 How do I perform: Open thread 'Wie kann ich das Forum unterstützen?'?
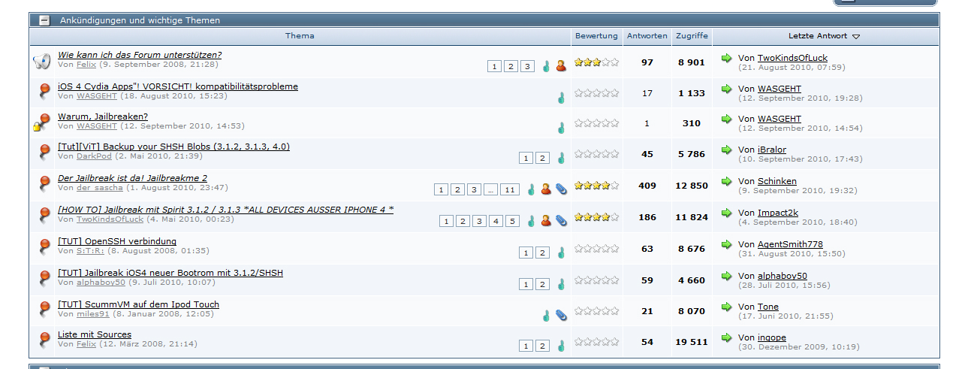[140, 55]
